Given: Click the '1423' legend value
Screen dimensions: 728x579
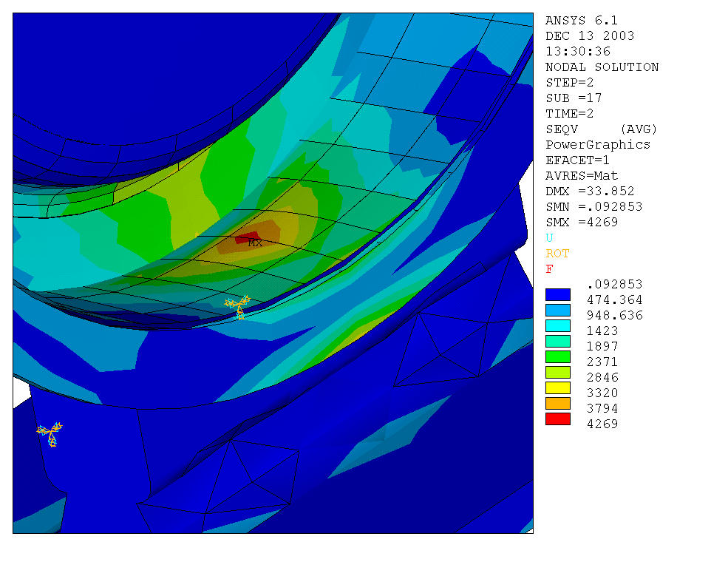Looking at the screenshot, I should pos(602,331).
